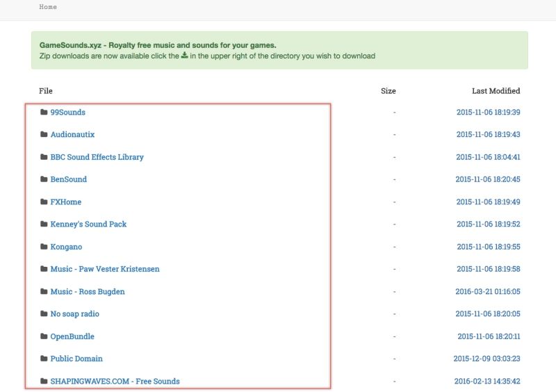Click the folder icon beside Music - Paw Vester Kristensen
The height and width of the screenshot is (392, 556).
[x=44, y=269]
